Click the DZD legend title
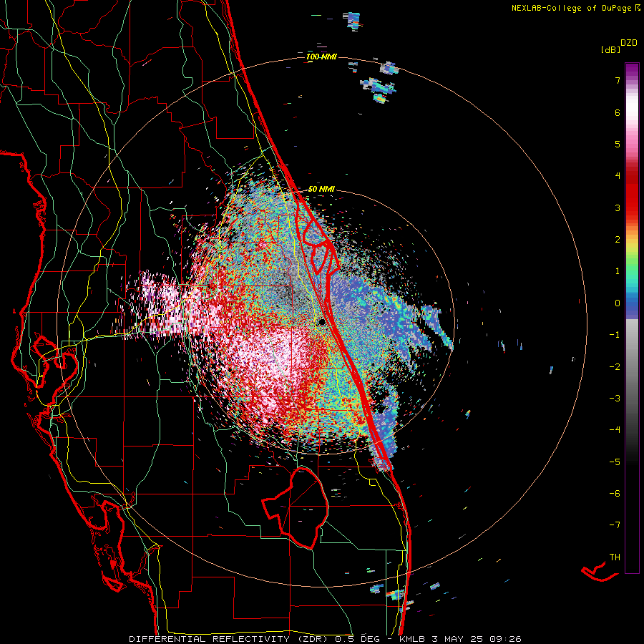 coord(629,43)
